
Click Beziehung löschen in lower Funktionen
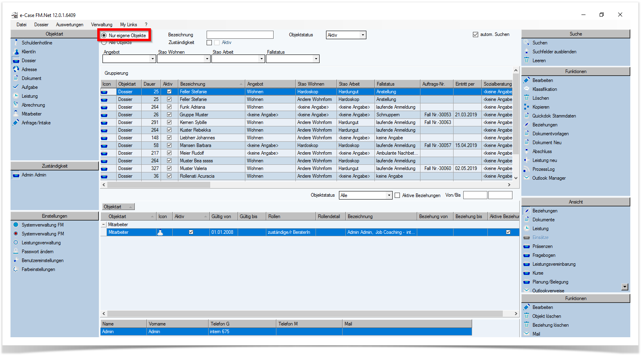pos(550,325)
